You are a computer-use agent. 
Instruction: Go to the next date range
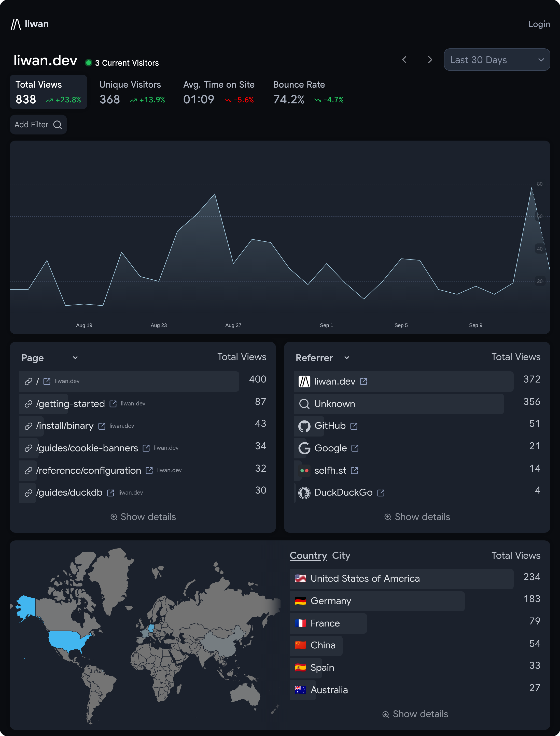(430, 60)
